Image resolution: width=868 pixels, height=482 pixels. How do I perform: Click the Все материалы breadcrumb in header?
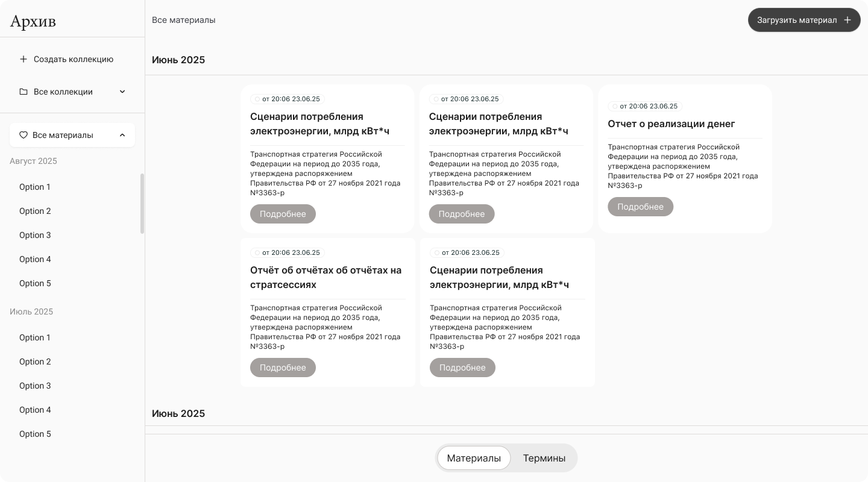(183, 20)
